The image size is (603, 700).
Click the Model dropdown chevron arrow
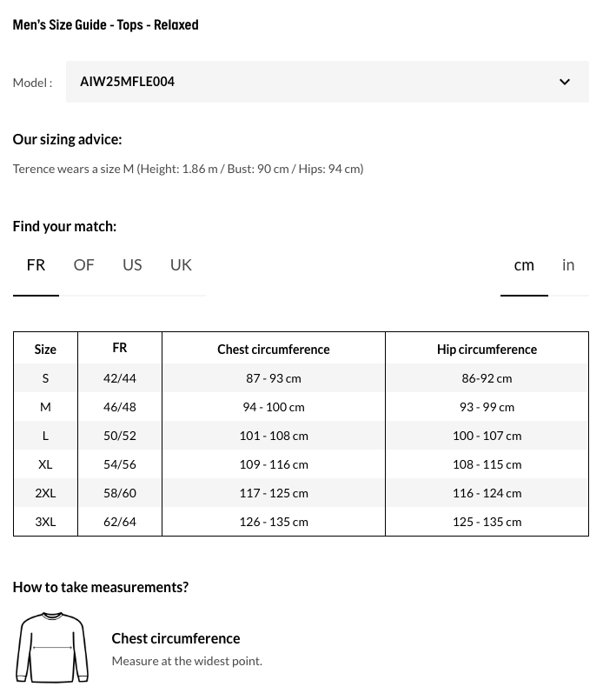[565, 83]
